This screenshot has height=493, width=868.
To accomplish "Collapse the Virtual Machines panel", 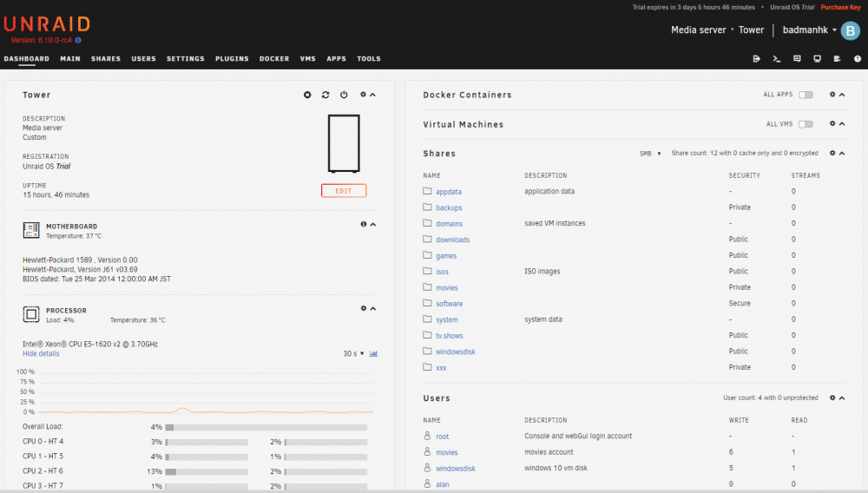I will pos(842,123).
